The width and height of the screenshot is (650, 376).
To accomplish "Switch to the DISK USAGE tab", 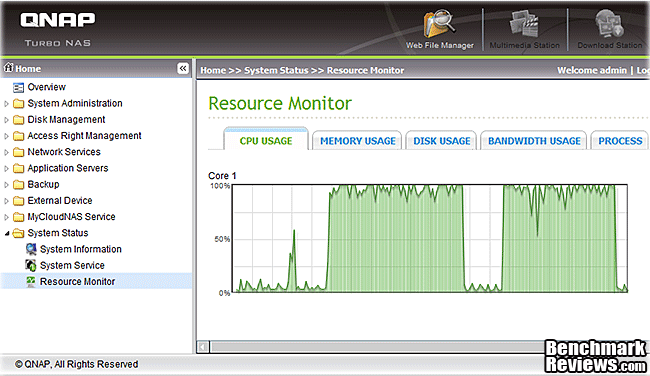I will [x=441, y=141].
